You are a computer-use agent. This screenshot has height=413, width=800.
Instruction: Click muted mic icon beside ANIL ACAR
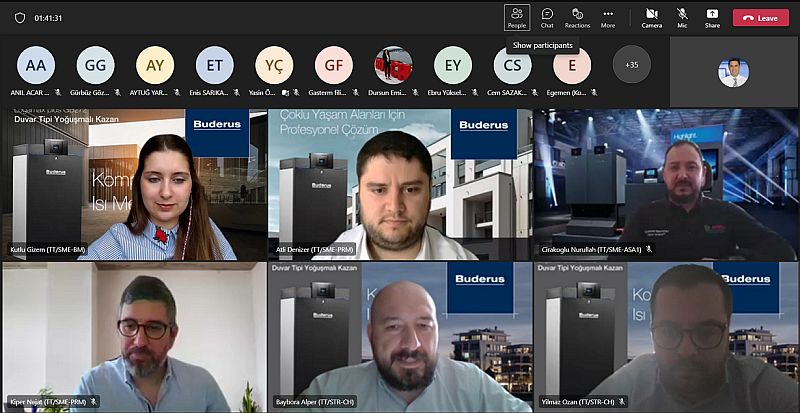[x=58, y=92]
